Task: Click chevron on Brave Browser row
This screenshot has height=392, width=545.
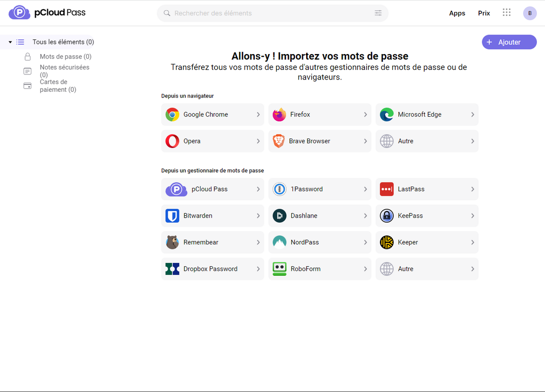Action: [365, 141]
